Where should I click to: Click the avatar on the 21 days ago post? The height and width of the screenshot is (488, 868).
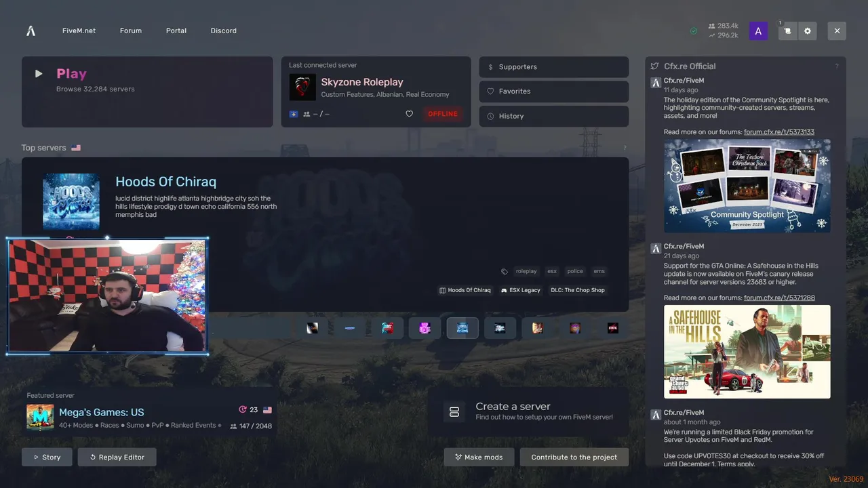pyautogui.click(x=656, y=249)
